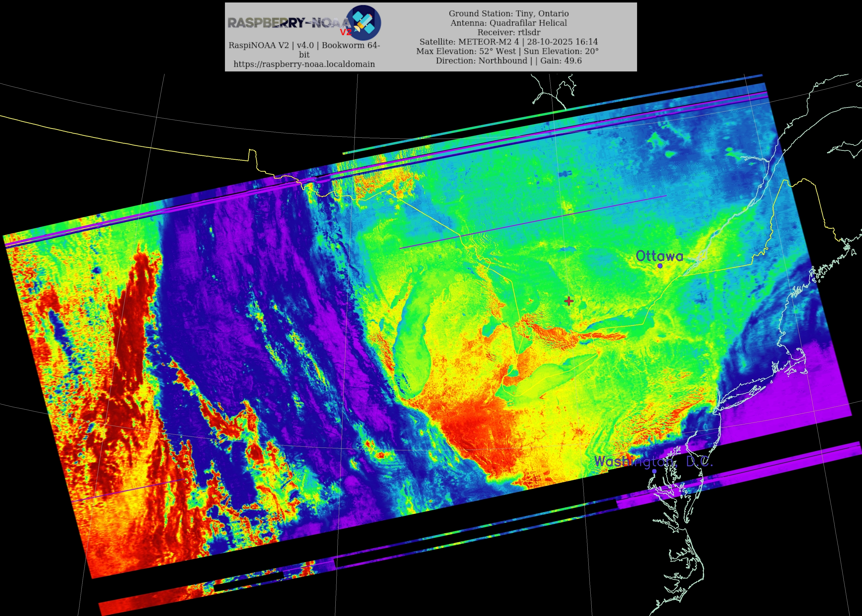
Task: Click the Washington, D.C. city dot marker
Action: coord(654,471)
